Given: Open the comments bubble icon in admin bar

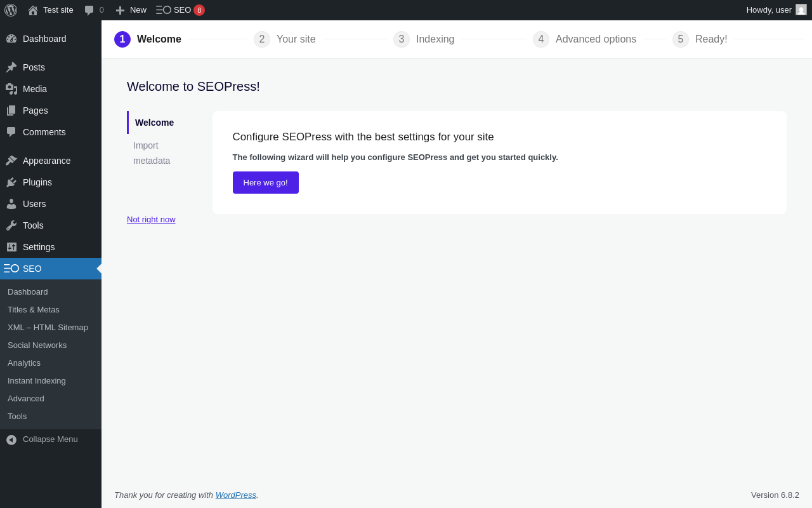Looking at the screenshot, I should click(89, 10).
